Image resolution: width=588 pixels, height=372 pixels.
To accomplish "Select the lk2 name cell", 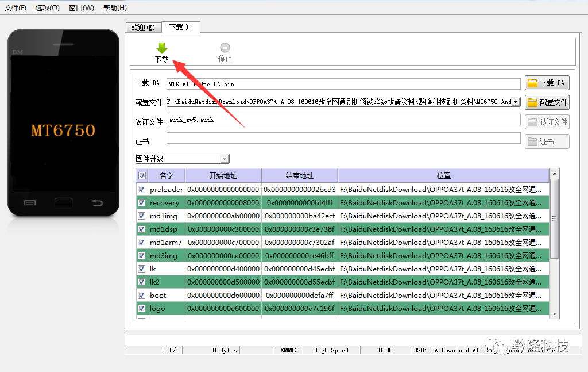I will point(167,282).
